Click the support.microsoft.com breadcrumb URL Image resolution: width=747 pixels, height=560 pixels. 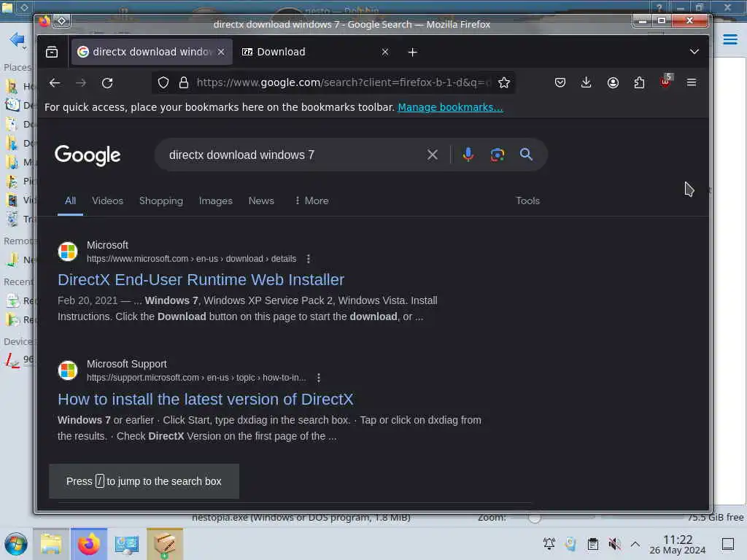(196, 378)
